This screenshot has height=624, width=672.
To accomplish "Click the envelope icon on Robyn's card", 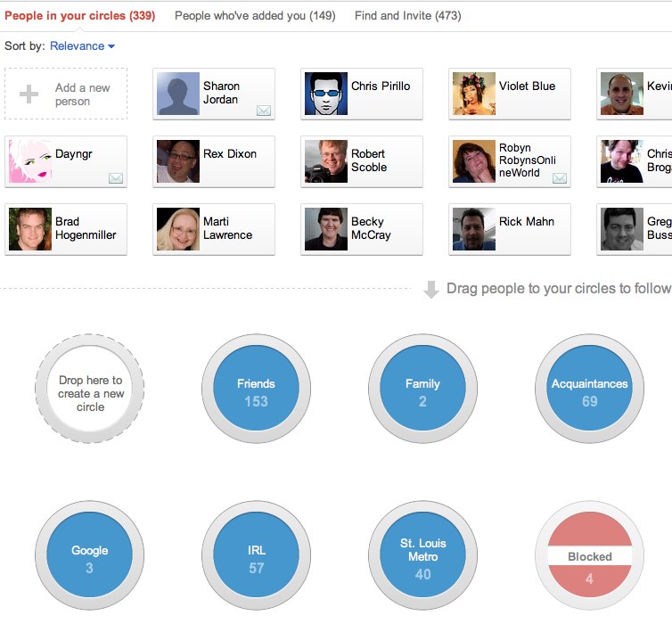I will coord(560,178).
